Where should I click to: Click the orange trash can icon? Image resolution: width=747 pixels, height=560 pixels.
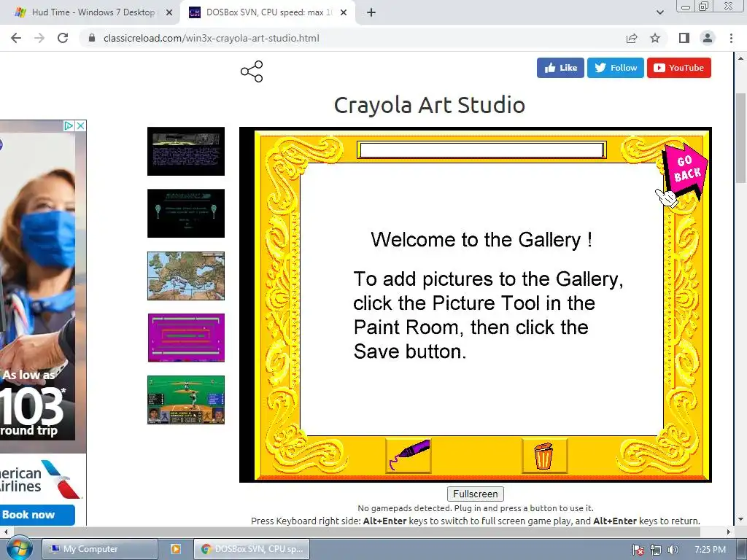click(543, 456)
